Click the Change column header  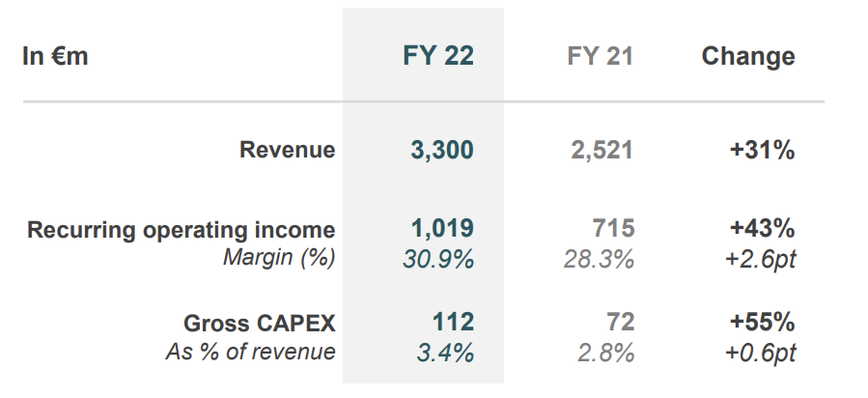pyautogui.click(x=748, y=56)
